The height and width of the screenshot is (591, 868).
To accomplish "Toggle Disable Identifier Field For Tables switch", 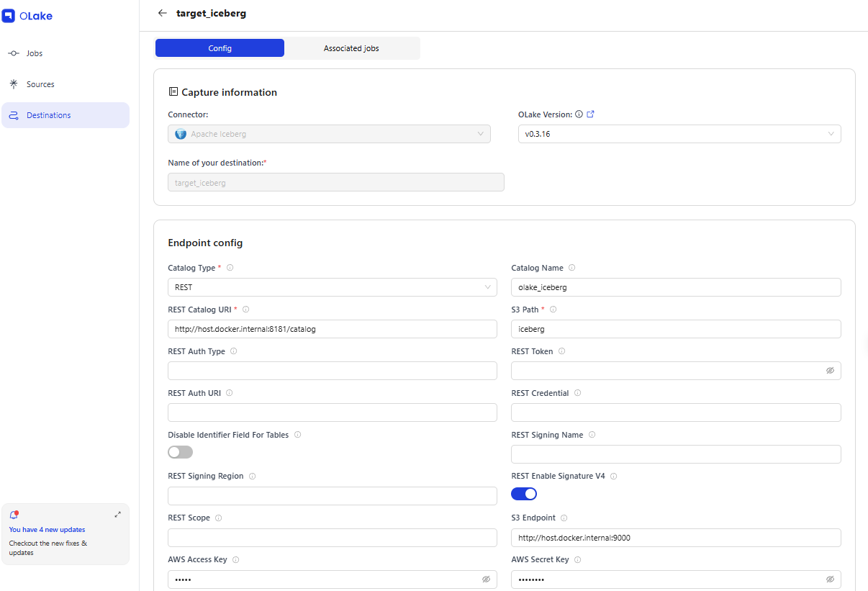I will 180,452.
